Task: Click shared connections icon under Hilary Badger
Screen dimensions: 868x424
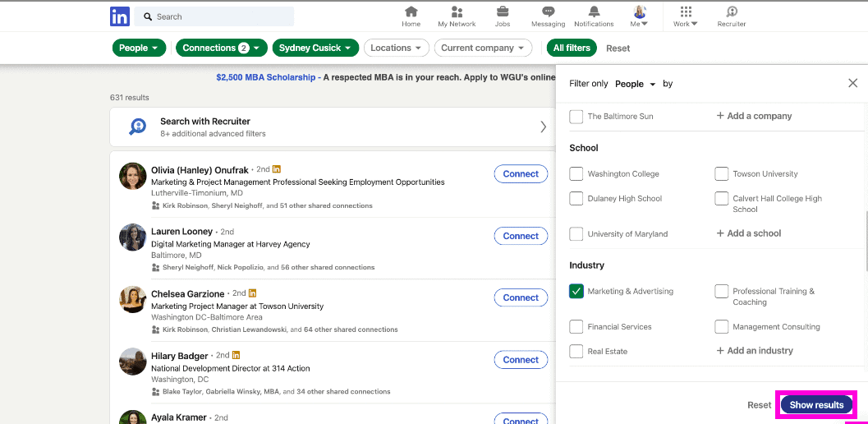Action: coord(155,391)
